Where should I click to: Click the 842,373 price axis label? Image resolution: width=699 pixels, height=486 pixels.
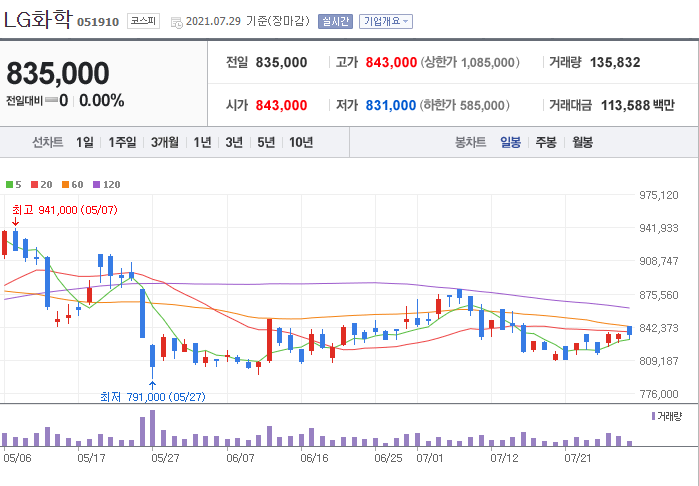tap(658, 328)
